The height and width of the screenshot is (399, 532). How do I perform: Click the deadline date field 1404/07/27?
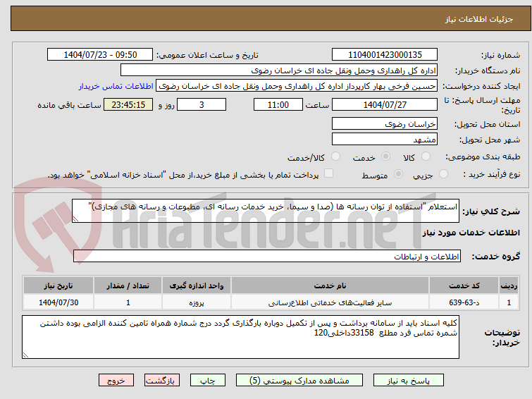(x=385, y=104)
